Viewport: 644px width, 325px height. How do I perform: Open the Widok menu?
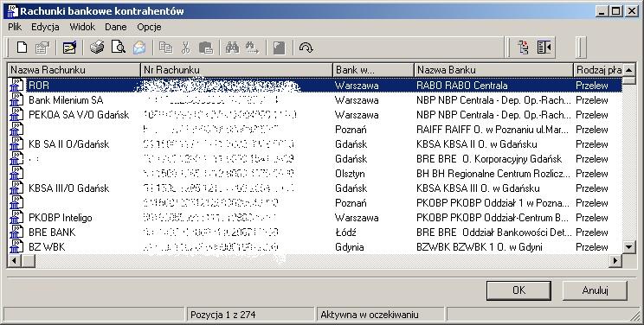(x=82, y=27)
